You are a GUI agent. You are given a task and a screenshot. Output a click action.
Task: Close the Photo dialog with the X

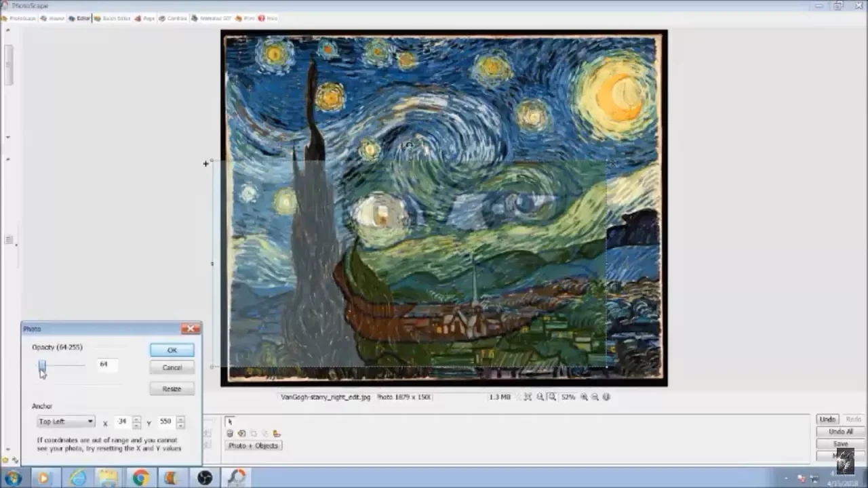191,329
